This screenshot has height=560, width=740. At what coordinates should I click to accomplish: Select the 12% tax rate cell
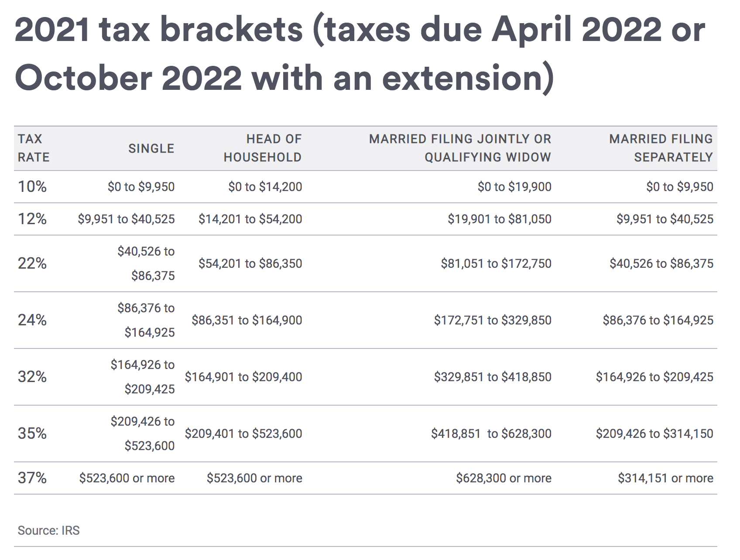[32, 219]
